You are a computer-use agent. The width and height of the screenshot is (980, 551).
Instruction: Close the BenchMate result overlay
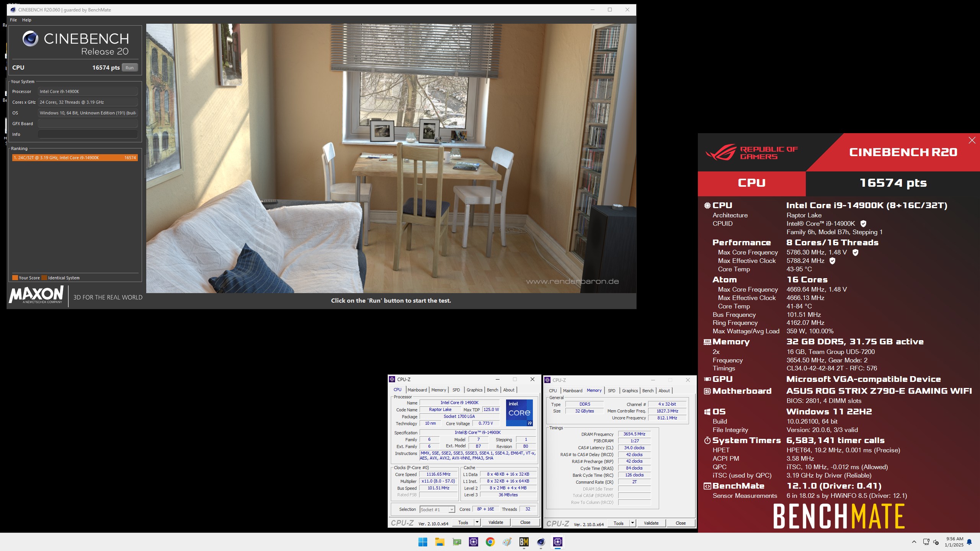[972, 140]
